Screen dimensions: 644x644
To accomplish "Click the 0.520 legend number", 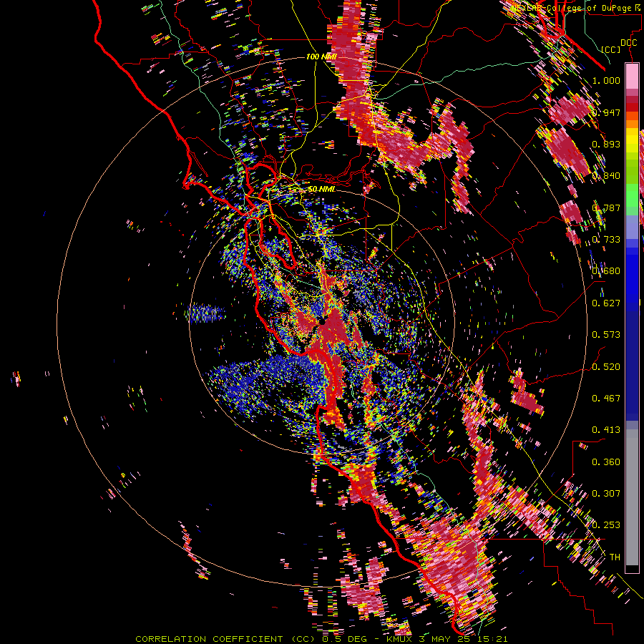I will [606, 367].
